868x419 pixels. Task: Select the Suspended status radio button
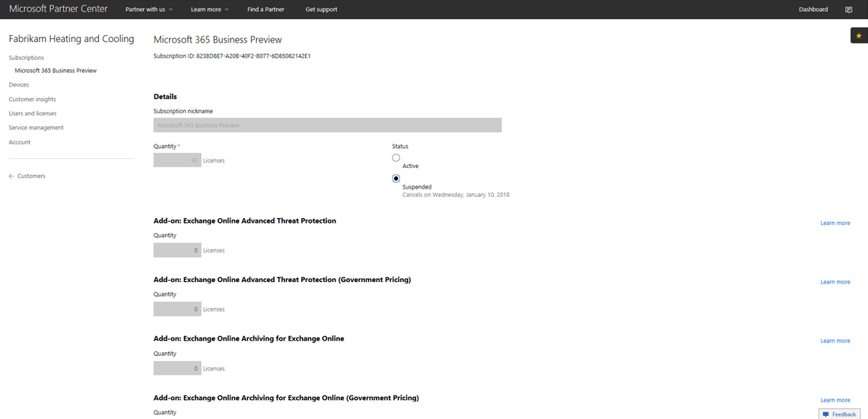[396, 179]
